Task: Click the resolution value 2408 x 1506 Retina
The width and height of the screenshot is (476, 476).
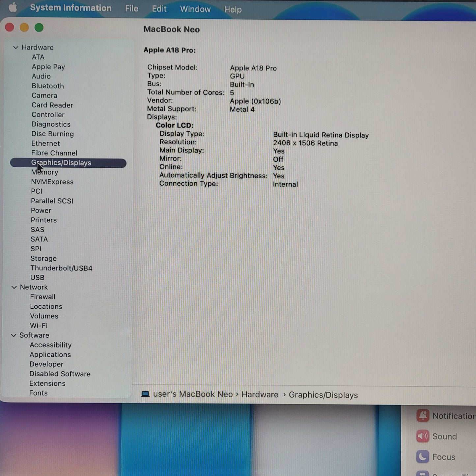Action: pyautogui.click(x=305, y=143)
